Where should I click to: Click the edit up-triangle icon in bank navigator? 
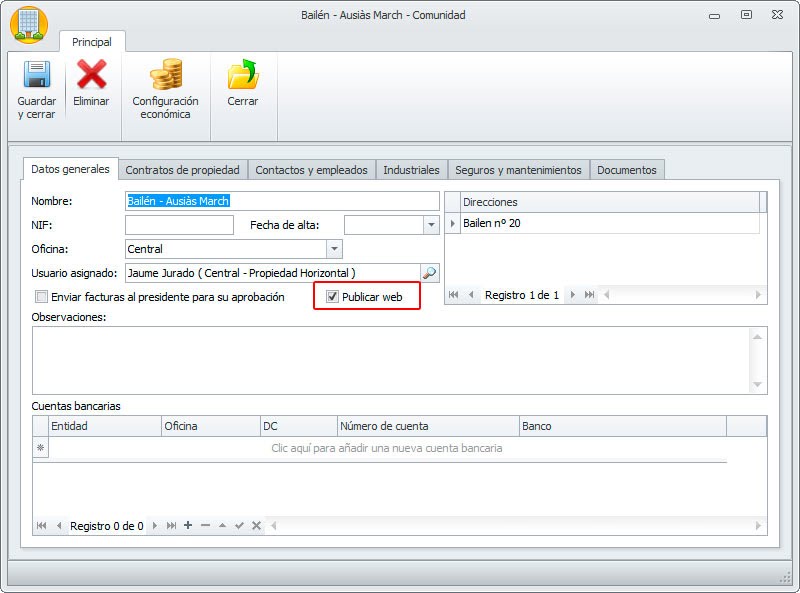click(222, 525)
